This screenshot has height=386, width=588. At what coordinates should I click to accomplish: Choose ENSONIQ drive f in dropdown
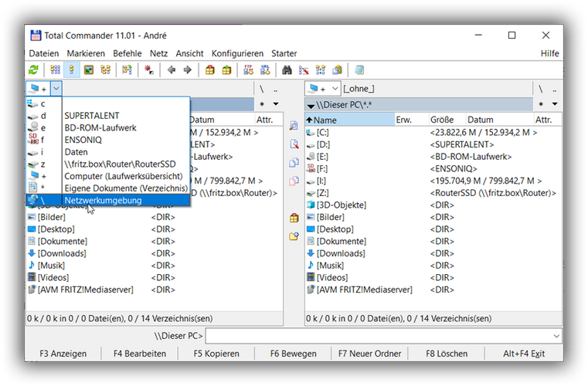pyautogui.click(x=108, y=140)
